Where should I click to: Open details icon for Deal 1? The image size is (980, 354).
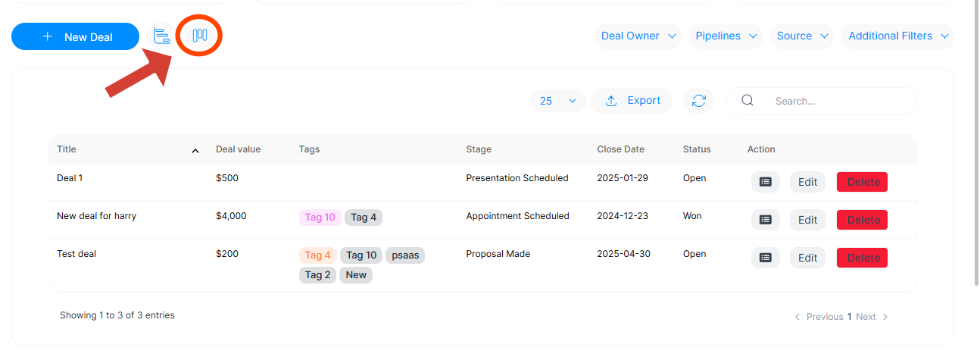tap(765, 182)
